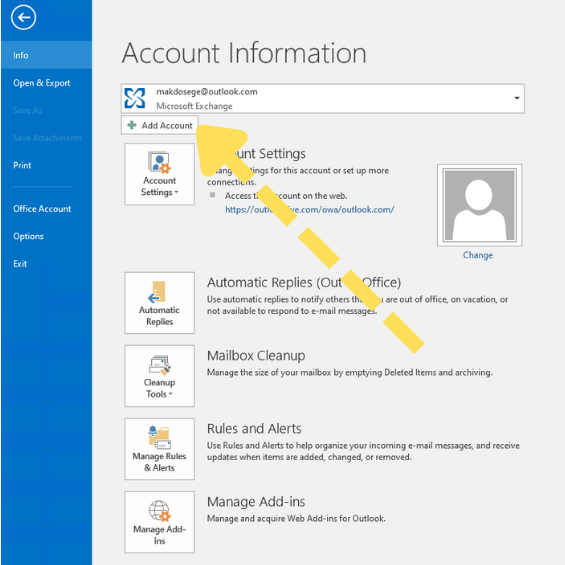Click the Microsoft Exchange account icon

coord(135,98)
